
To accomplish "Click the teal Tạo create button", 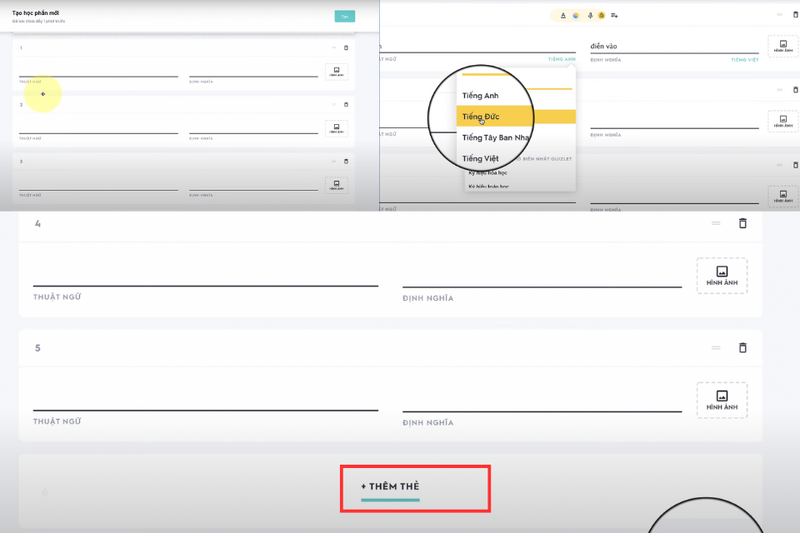I will pos(345,16).
